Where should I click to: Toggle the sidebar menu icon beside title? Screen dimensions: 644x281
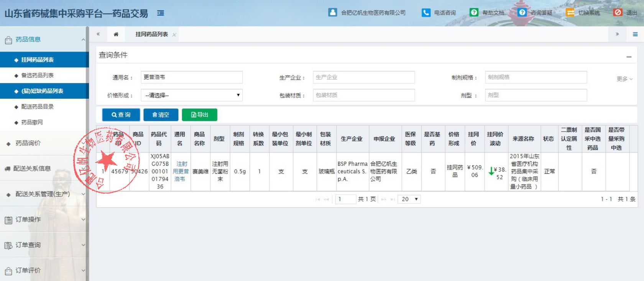tap(161, 13)
